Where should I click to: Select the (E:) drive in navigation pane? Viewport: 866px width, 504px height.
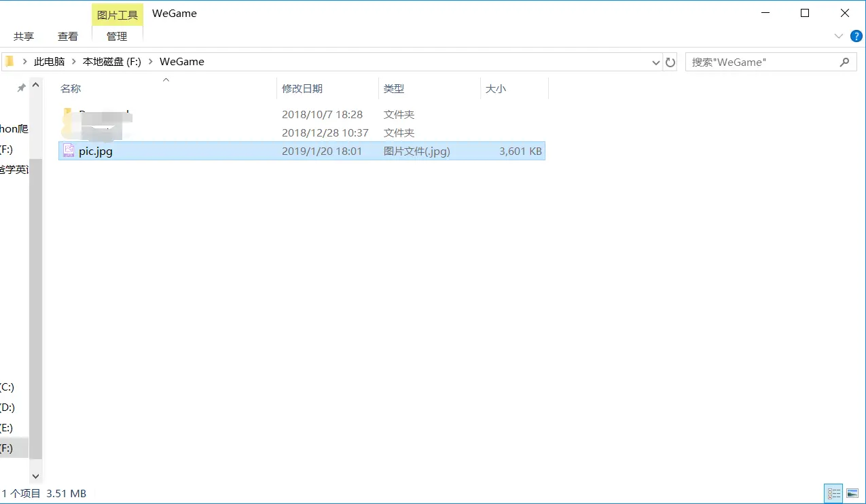point(7,428)
